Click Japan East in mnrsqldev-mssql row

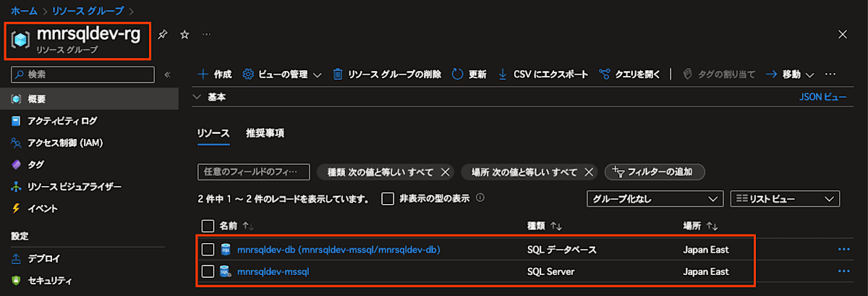[x=706, y=271]
